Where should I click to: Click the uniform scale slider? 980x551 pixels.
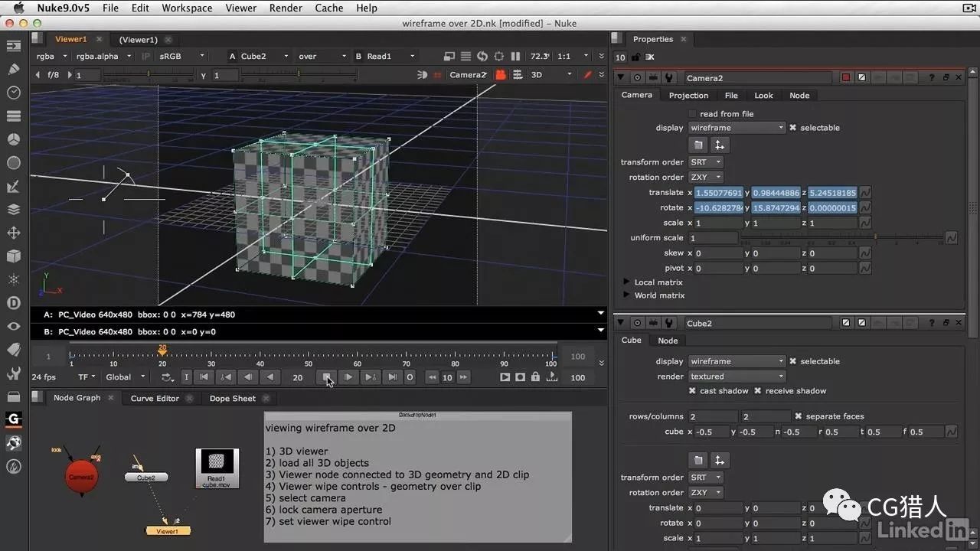(842, 238)
